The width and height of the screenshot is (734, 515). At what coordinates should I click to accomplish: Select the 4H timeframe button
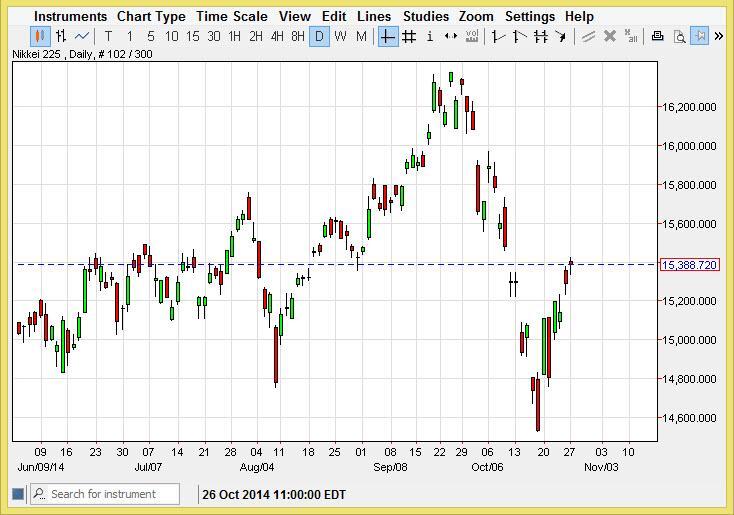(277, 37)
